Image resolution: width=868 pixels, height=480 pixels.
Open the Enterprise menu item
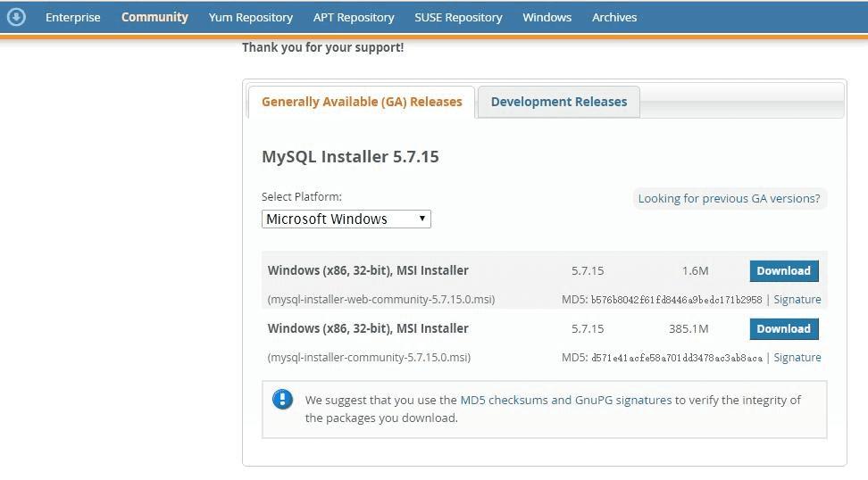73,17
